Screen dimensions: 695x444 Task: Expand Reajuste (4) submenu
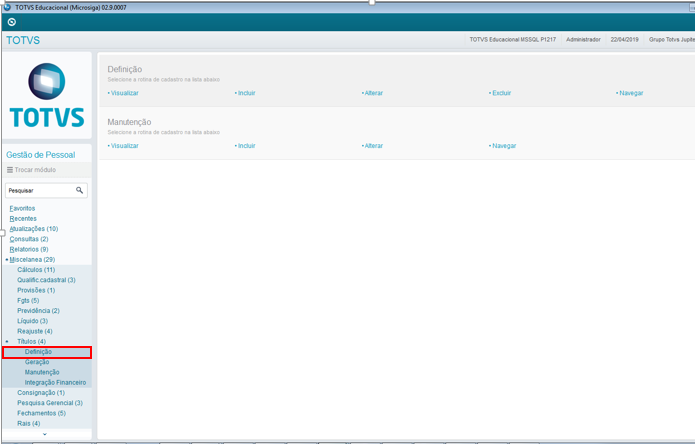(x=35, y=331)
